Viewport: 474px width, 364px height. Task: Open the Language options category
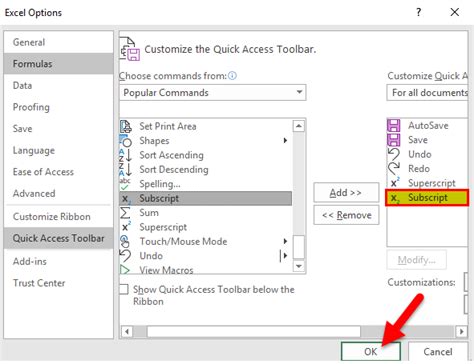(58, 150)
